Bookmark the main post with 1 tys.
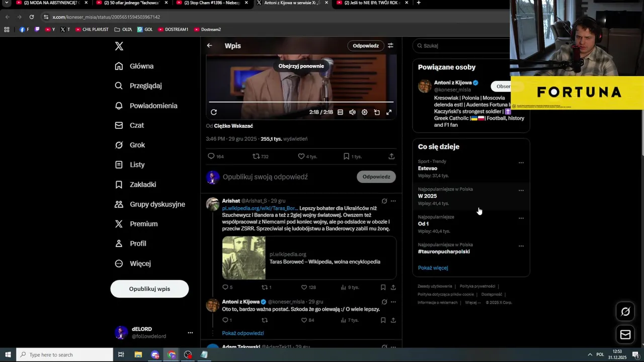 coord(352,156)
